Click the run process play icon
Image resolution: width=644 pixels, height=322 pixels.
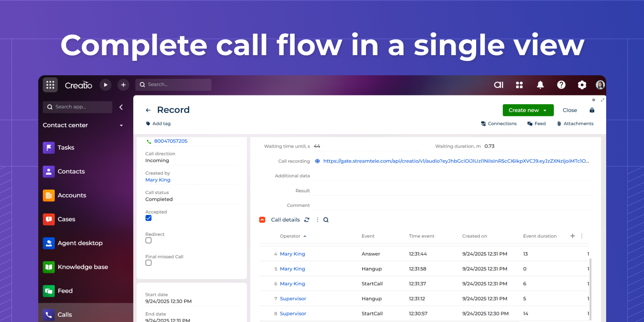tap(105, 85)
